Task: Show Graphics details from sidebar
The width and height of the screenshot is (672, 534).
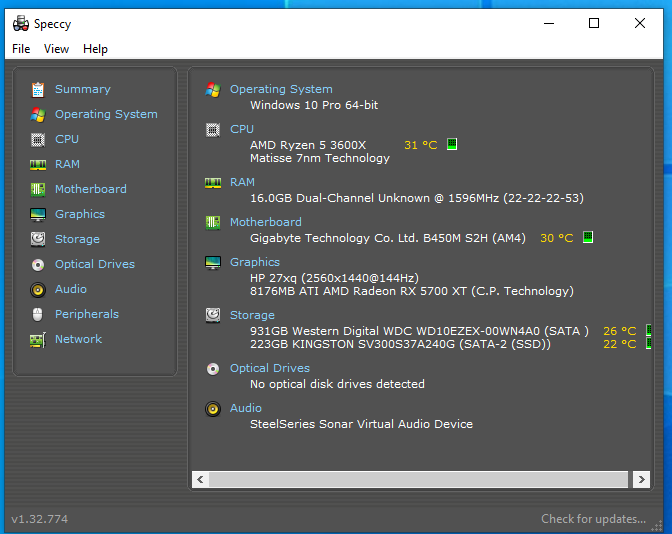Action: coord(80,214)
